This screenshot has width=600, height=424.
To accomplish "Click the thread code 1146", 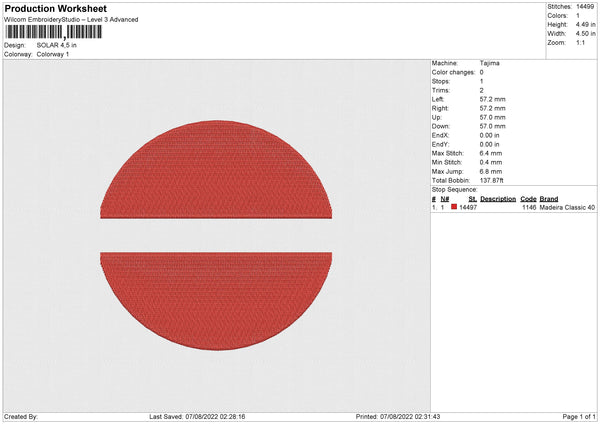I will (x=529, y=207).
